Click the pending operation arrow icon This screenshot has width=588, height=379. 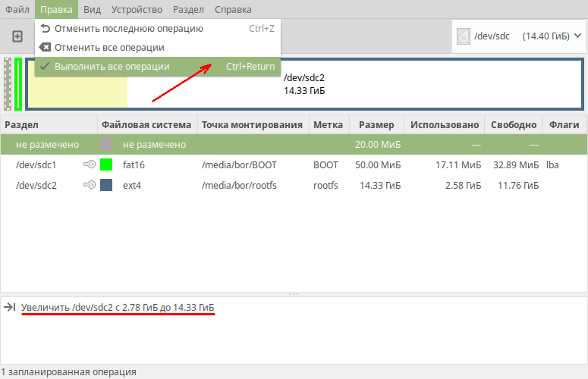pyautogui.click(x=9, y=307)
